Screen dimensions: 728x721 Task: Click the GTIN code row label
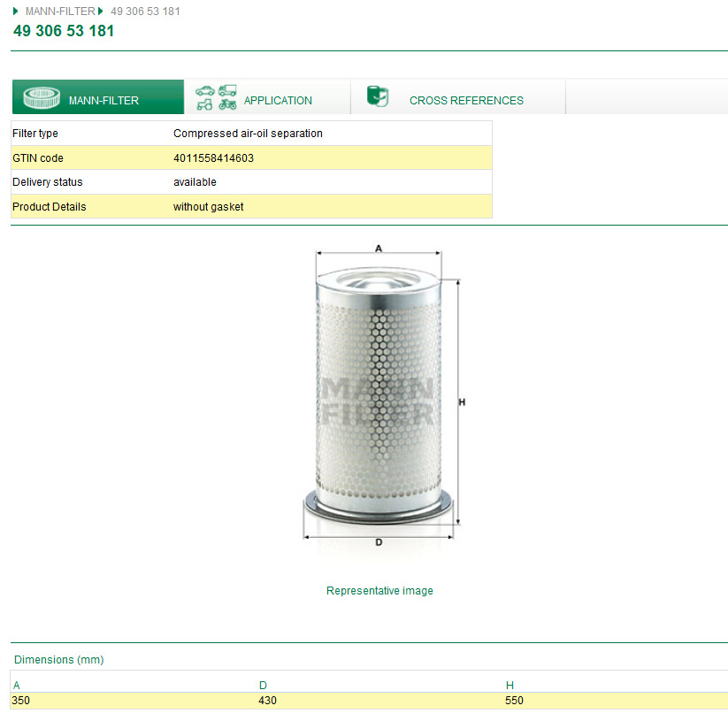pyautogui.click(x=38, y=158)
